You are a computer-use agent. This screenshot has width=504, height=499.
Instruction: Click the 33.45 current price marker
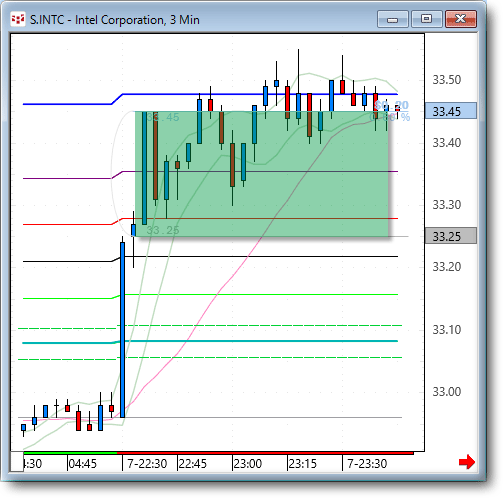451,111
